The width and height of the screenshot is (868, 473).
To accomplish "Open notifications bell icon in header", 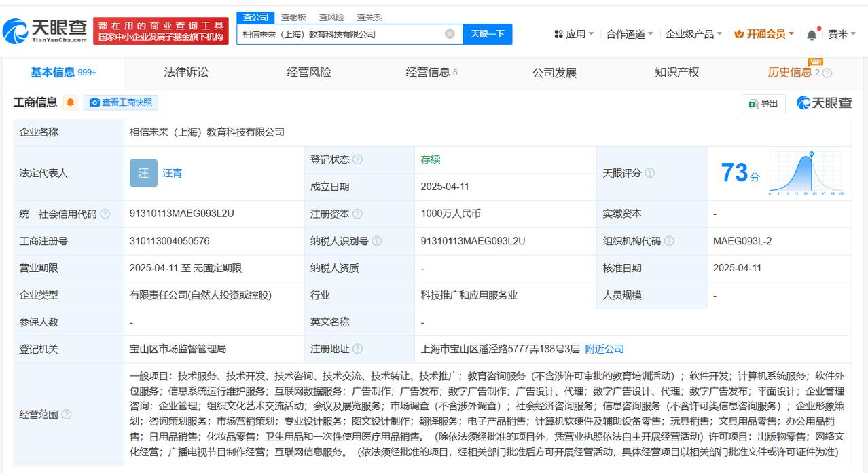I will click(812, 35).
